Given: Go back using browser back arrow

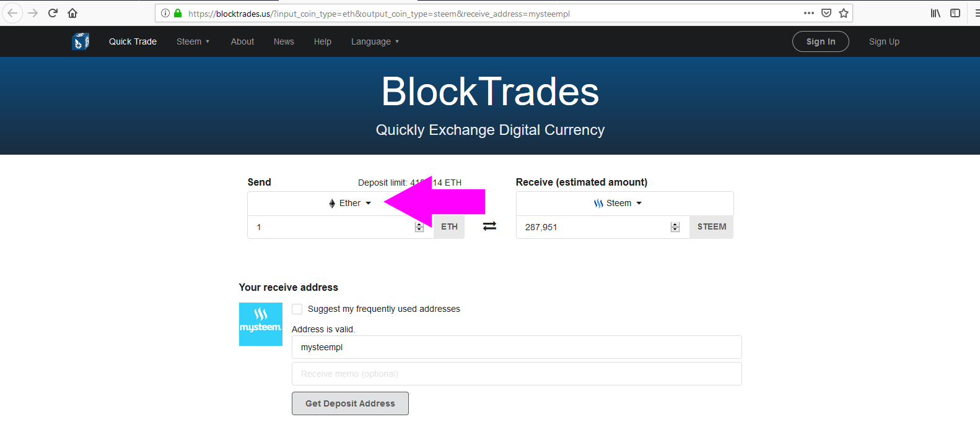Looking at the screenshot, I should click(12, 13).
